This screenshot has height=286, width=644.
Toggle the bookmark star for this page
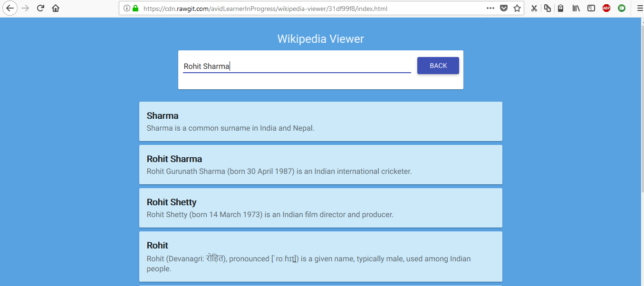pyautogui.click(x=517, y=8)
